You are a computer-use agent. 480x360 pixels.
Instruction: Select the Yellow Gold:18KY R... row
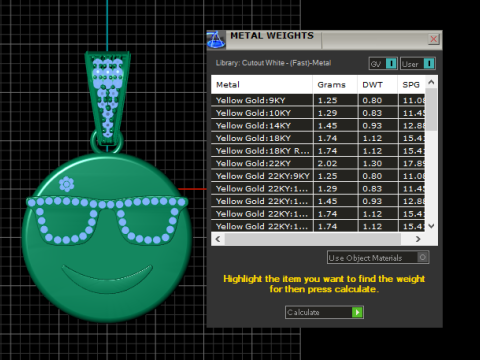(x=318, y=151)
